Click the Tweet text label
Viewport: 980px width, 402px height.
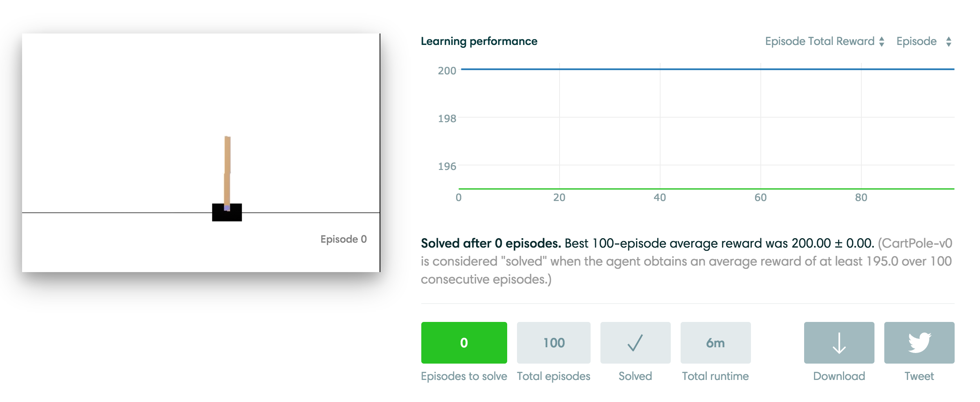(919, 376)
